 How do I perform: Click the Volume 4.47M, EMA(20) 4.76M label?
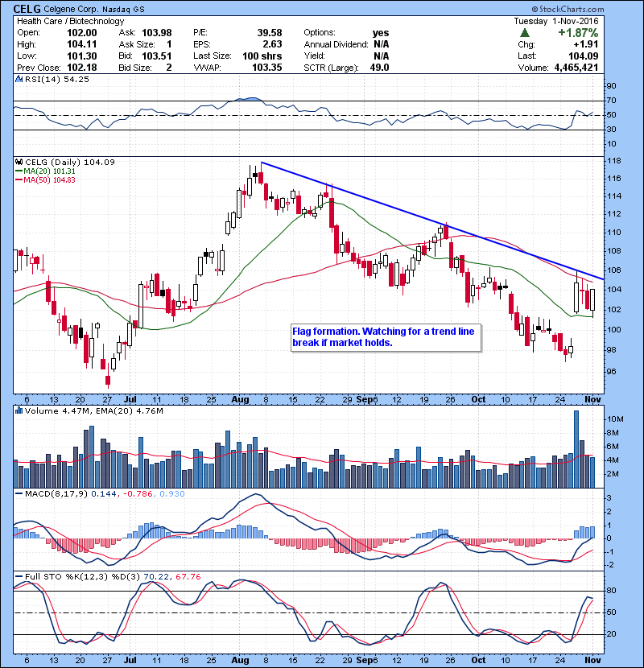coord(93,411)
